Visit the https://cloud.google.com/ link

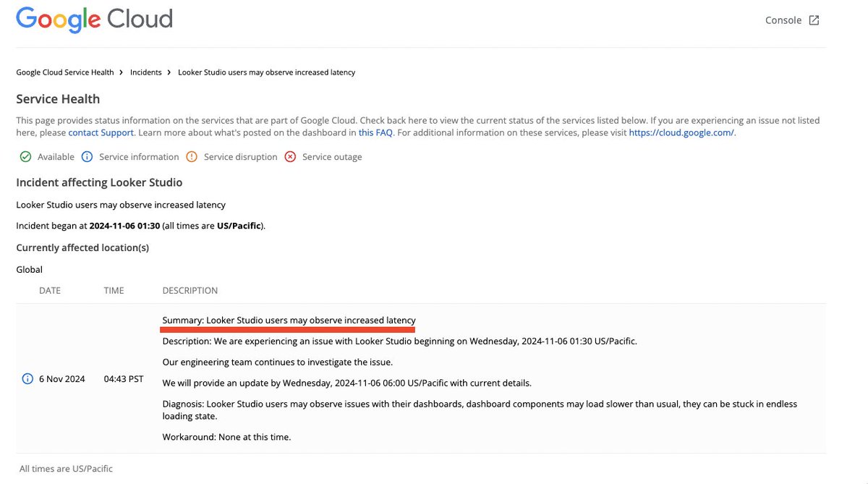click(x=681, y=133)
